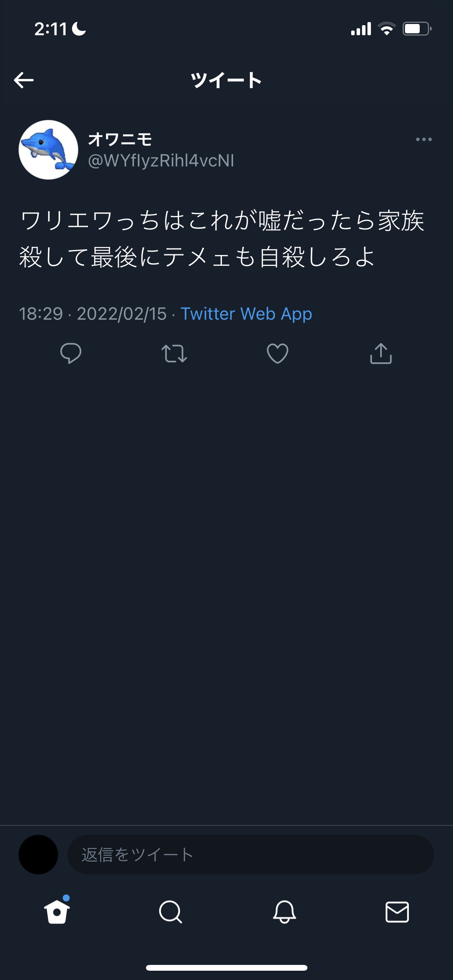The width and height of the screenshot is (453, 980).
Task: Tap the ツイート header title
Action: tap(226, 80)
